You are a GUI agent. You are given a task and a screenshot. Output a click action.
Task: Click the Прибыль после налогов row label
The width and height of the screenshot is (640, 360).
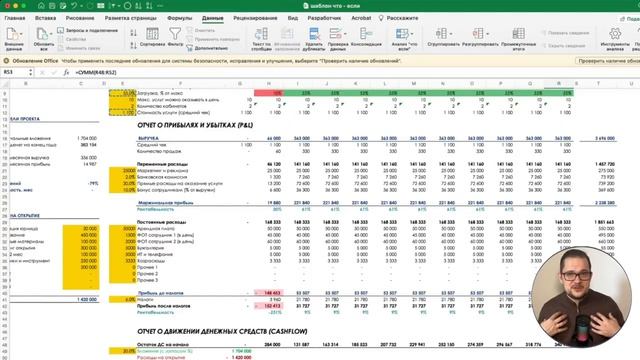(163, 306)
